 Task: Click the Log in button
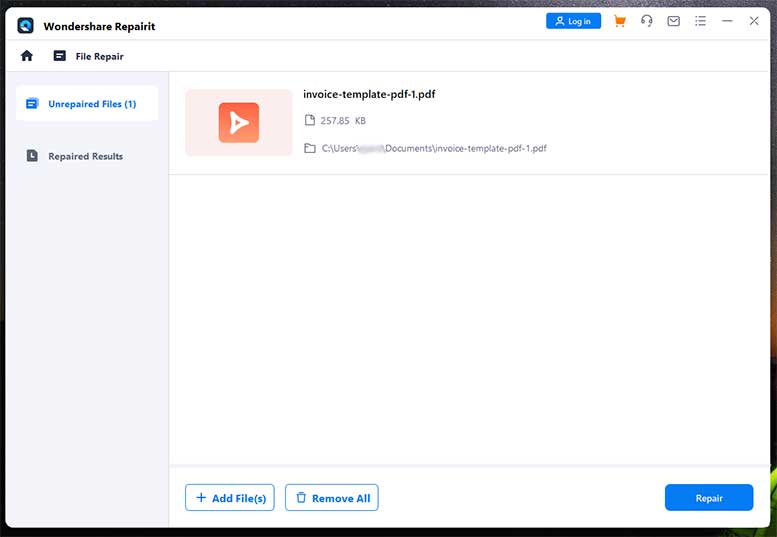[x=573, y=21]
